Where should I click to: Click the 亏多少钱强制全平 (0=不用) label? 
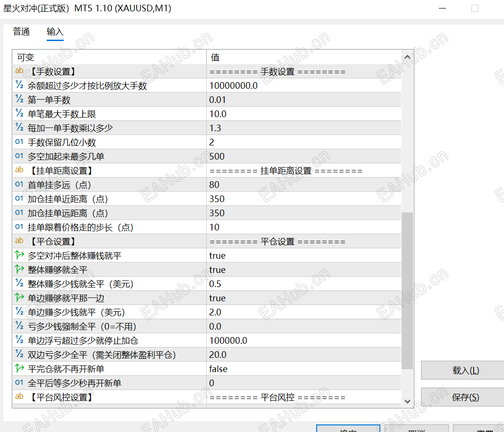click(83, 327)
